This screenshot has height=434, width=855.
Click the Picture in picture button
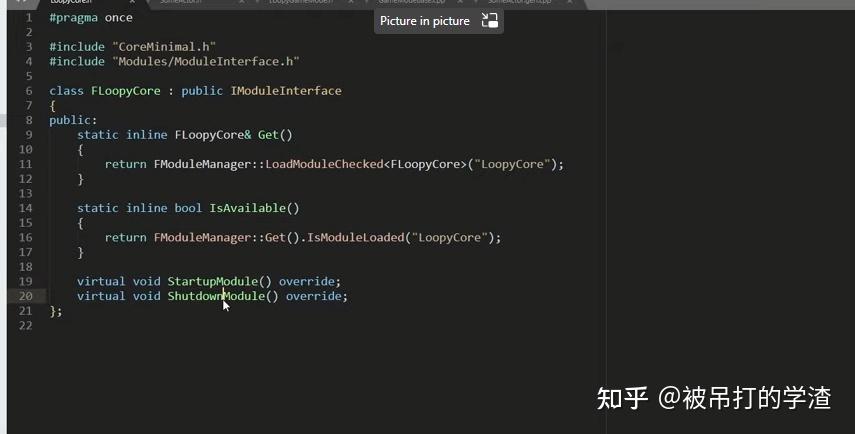(438, 21)
